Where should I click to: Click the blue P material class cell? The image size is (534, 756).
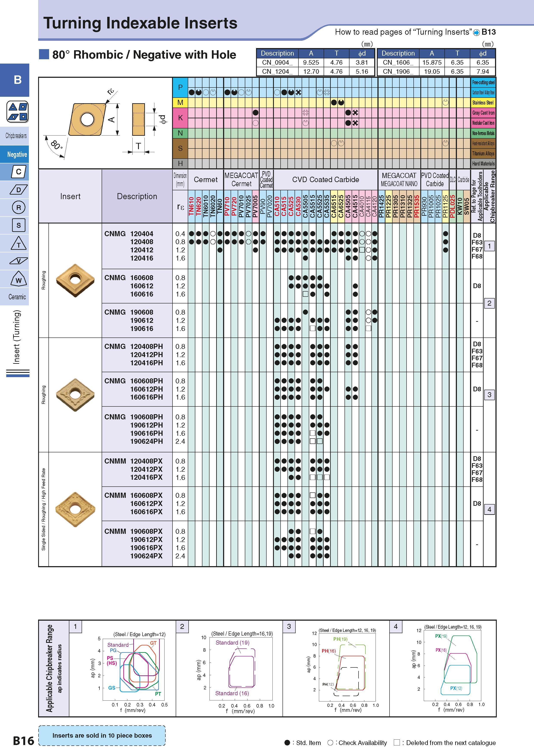[x=180, y=87]
